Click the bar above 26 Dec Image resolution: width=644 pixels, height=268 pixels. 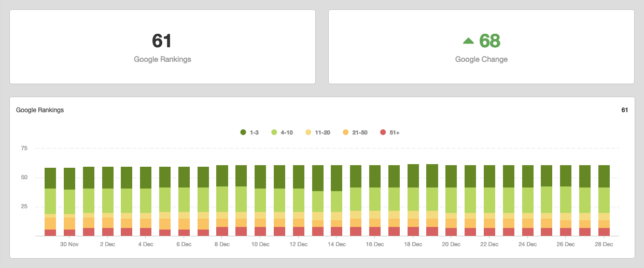click(x=566, y=200)
